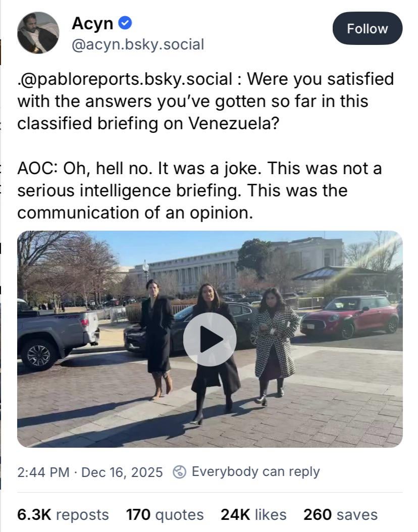Open the Acyn display name link
Image resolution: width=418 pixels, height=532 pixels.
click(92, 23)
